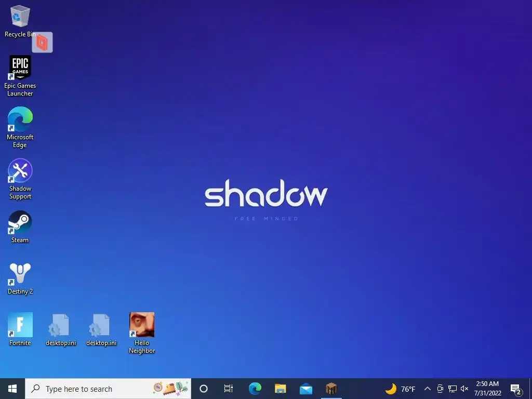Select the Destiny 2 shortcut

point(20,278)
